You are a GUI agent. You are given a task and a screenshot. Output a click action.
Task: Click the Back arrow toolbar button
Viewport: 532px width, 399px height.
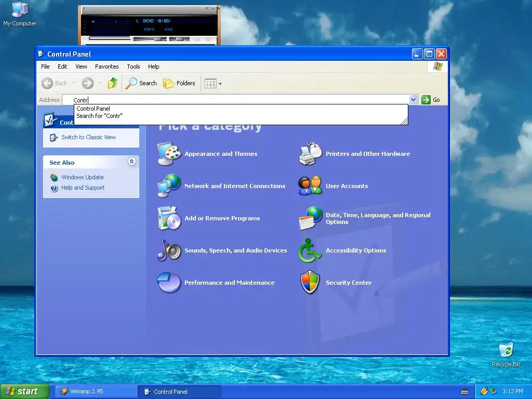click(47, 83)
